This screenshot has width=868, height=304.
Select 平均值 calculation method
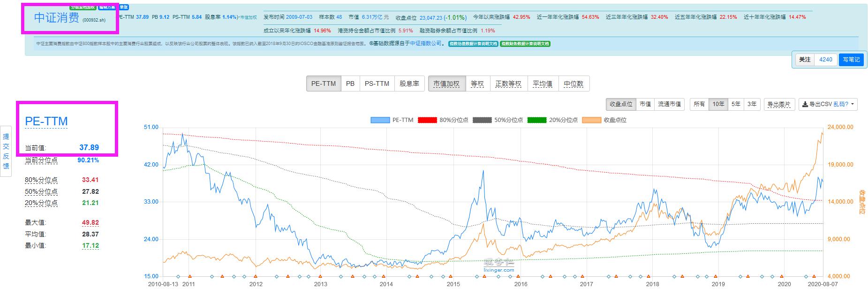coord(543,84)
